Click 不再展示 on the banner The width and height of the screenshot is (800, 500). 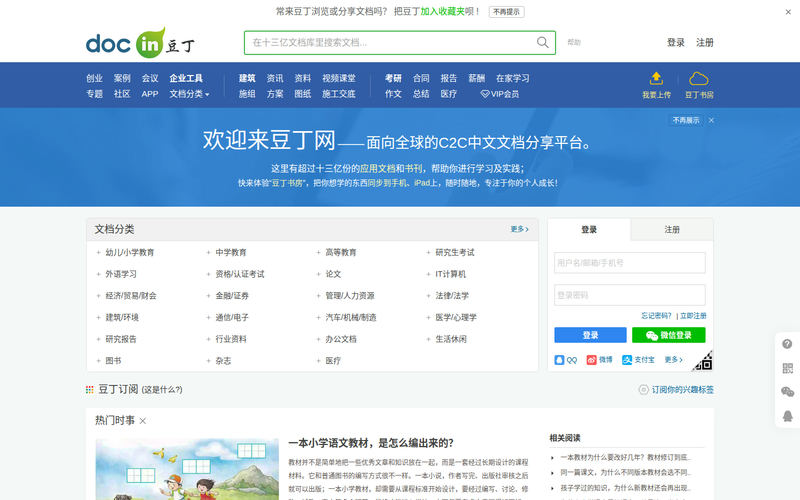point(686,120)
